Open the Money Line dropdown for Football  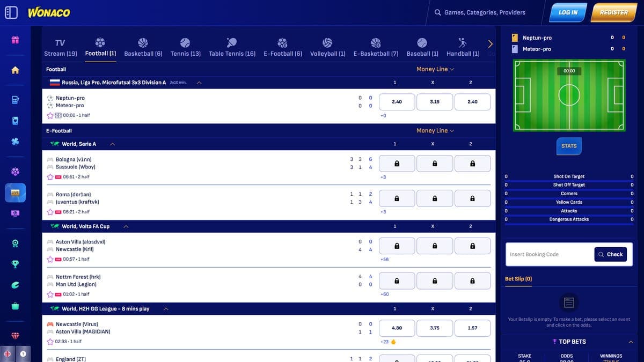435,69
